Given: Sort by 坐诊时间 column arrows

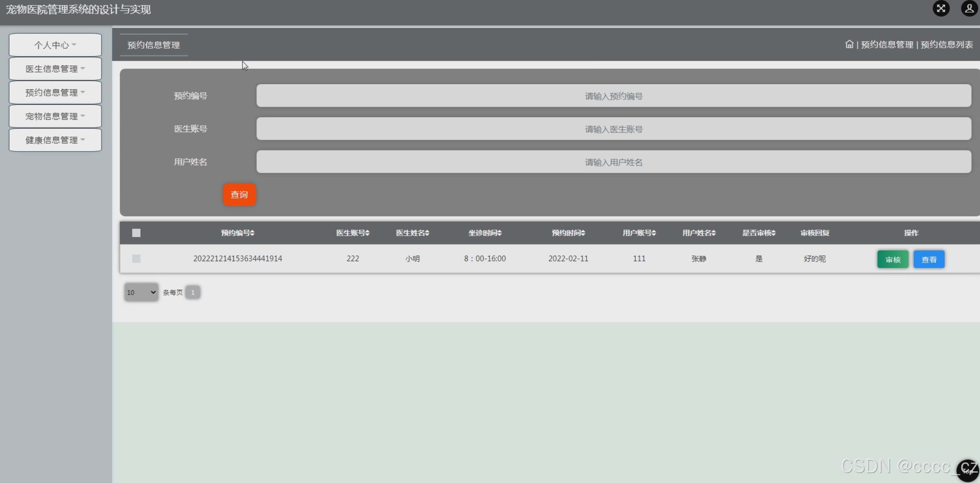Looking at the screenshot, I should [499, 233].
